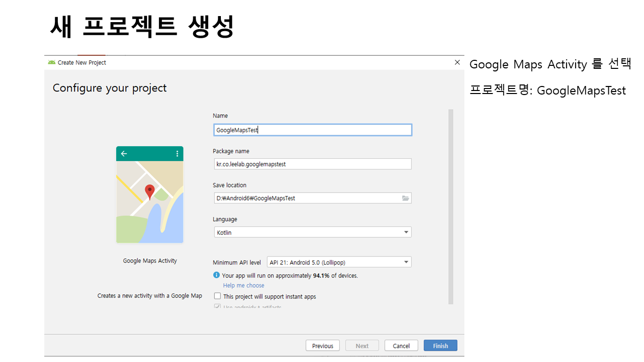Click the back arrow in the map preview
This screenshot has width=644, height=362.
click(x=124, y=154)
